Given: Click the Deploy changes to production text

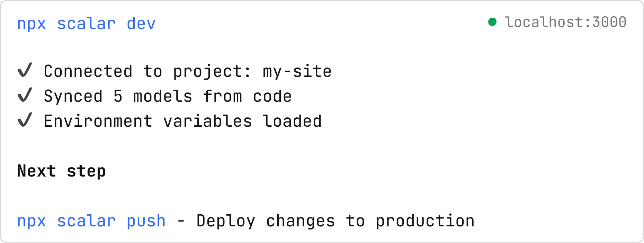Looking at the screenshot, I should (x=335, y=221).
